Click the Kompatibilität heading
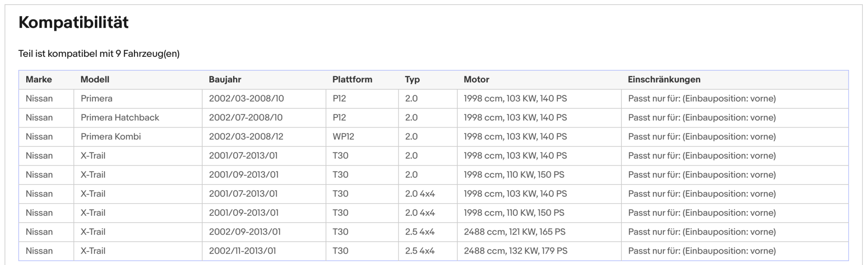 click(x=73, y=22)
